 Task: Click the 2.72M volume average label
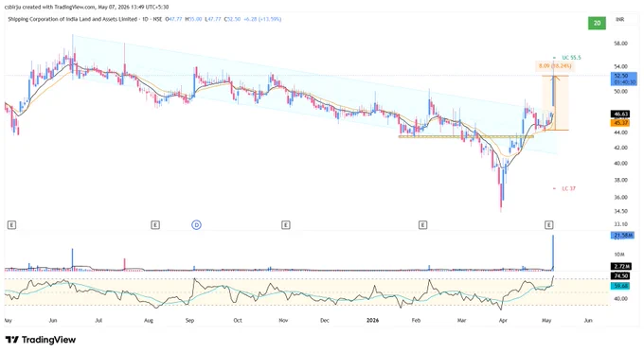[x=620, y=266]
